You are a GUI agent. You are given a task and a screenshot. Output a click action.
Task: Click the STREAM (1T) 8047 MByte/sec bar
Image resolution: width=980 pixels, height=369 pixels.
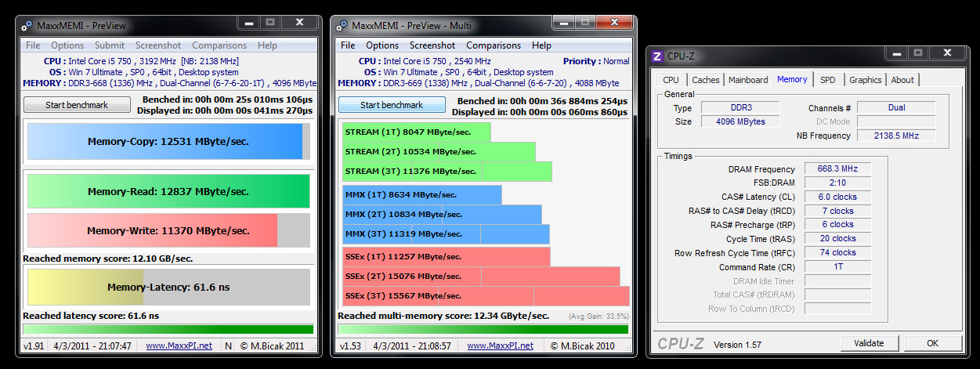417,132
